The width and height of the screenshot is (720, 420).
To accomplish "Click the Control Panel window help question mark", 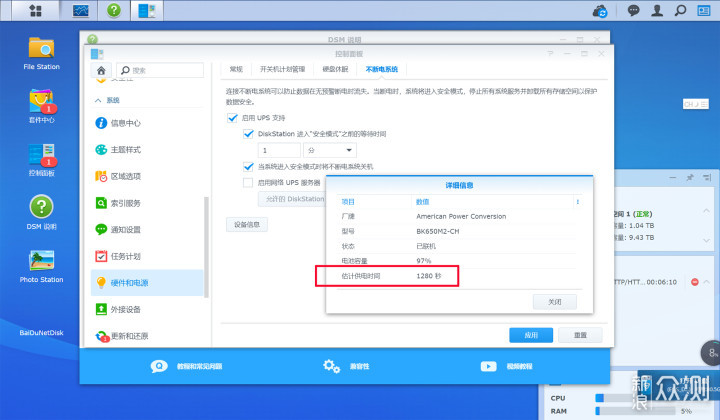I will click(550, 54).
